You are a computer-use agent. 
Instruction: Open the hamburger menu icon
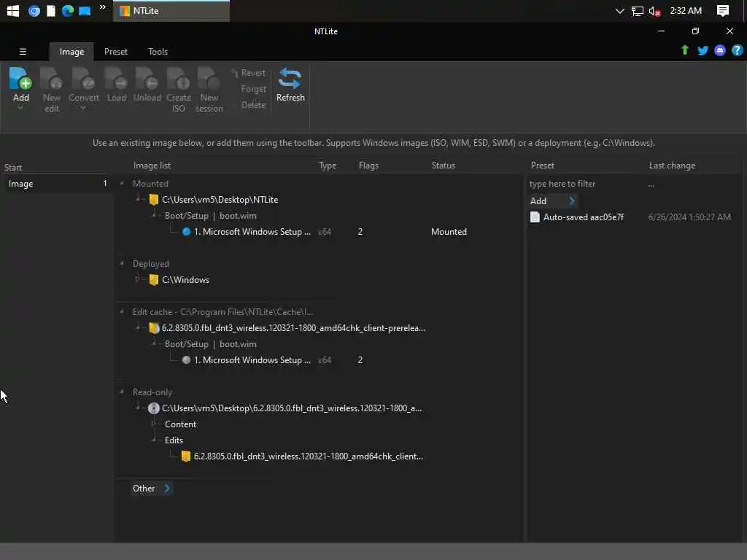23,52
